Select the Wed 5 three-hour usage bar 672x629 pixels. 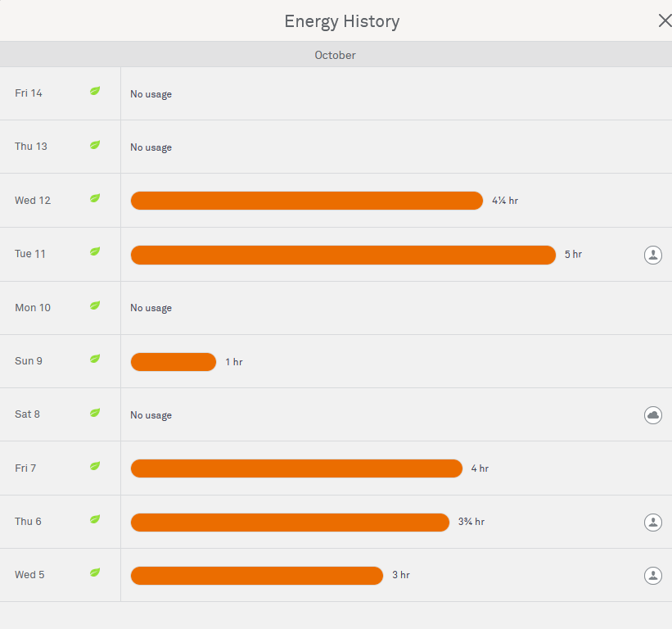pos(256,576)
